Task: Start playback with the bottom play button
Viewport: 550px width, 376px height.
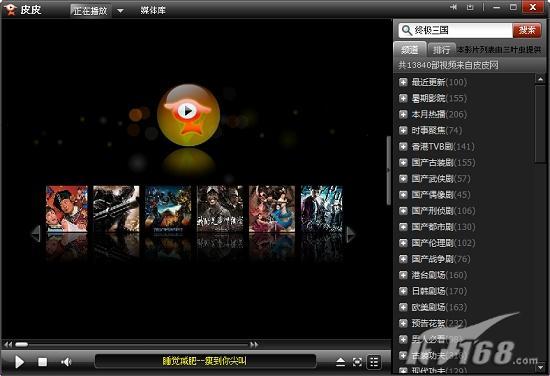Action: coord(19,362)
